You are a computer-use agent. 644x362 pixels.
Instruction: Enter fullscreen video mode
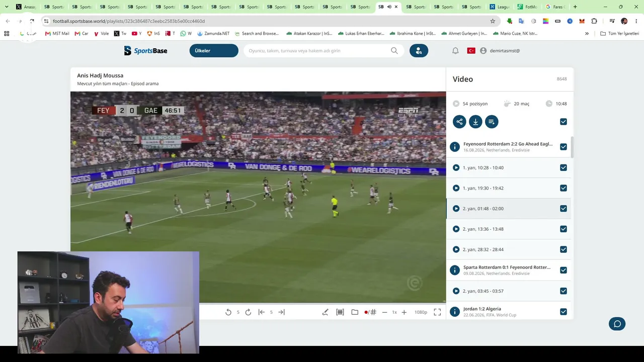point(437,312)
